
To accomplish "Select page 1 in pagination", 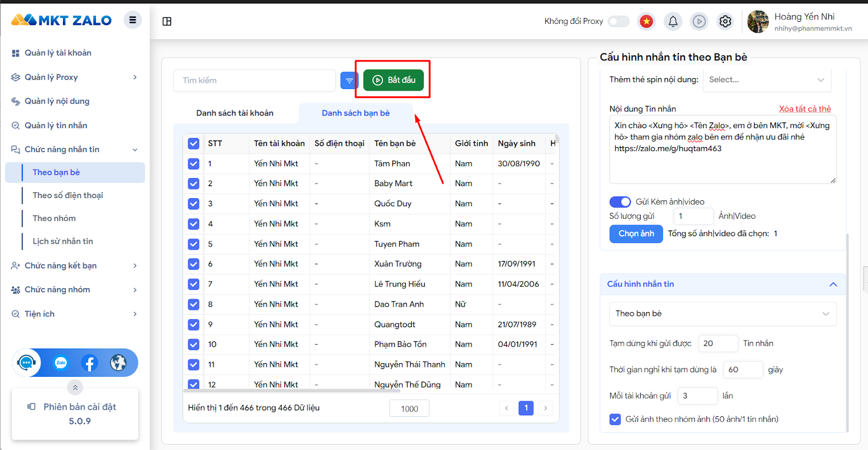I will (526, 408).
